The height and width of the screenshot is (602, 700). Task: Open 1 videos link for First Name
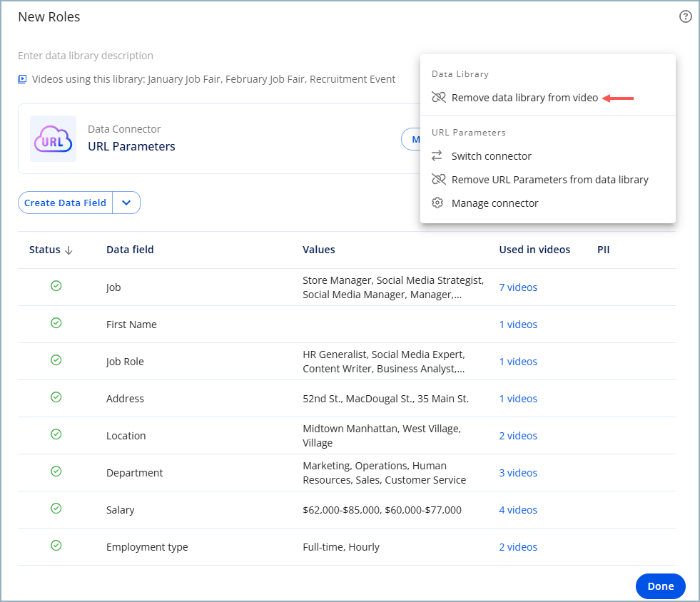(518, 325)
